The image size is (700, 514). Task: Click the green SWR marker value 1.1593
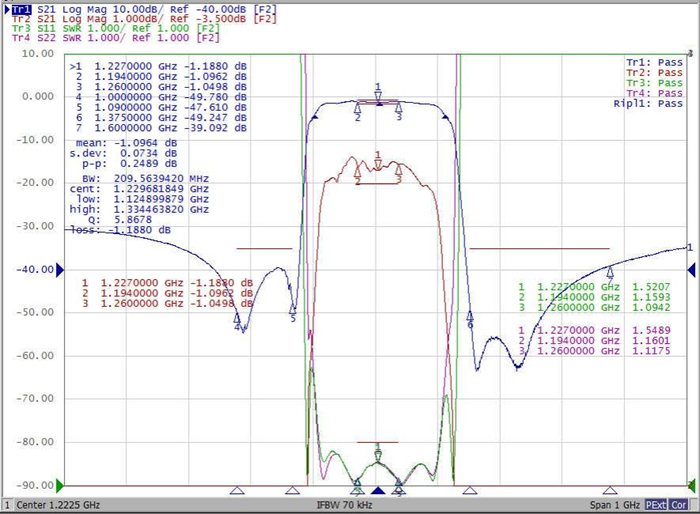651,297
